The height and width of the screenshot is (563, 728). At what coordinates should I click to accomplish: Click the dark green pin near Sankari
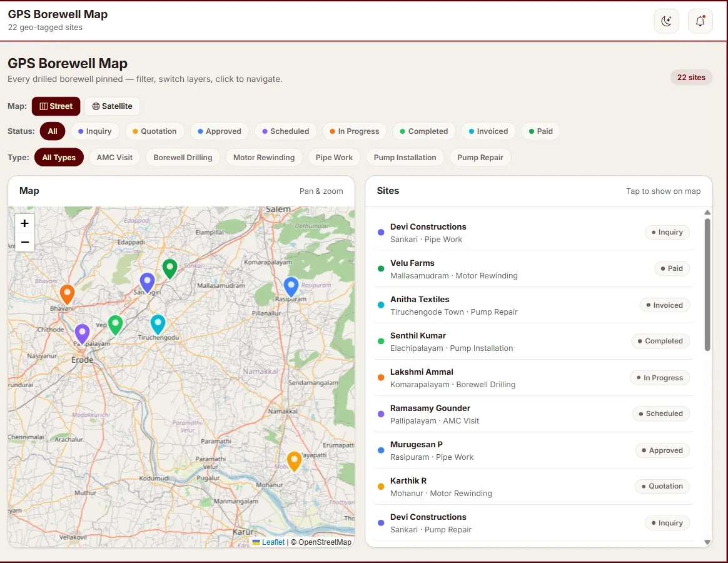tap(170, 269)
